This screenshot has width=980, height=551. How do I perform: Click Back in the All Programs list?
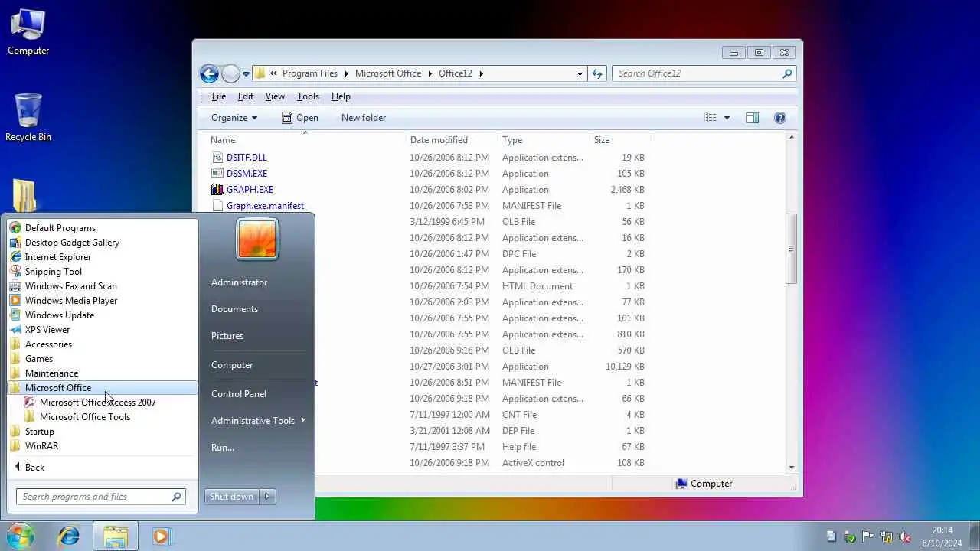click(x=29, y=468)
